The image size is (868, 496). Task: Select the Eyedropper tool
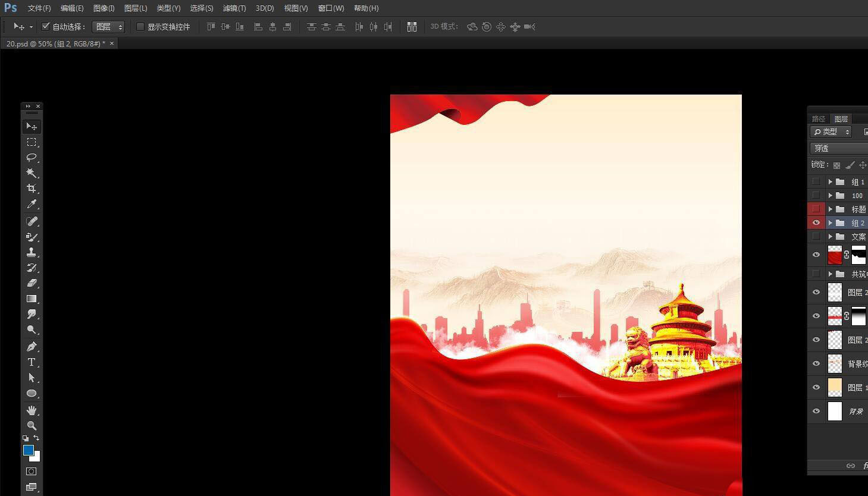(x=32, y=204)
